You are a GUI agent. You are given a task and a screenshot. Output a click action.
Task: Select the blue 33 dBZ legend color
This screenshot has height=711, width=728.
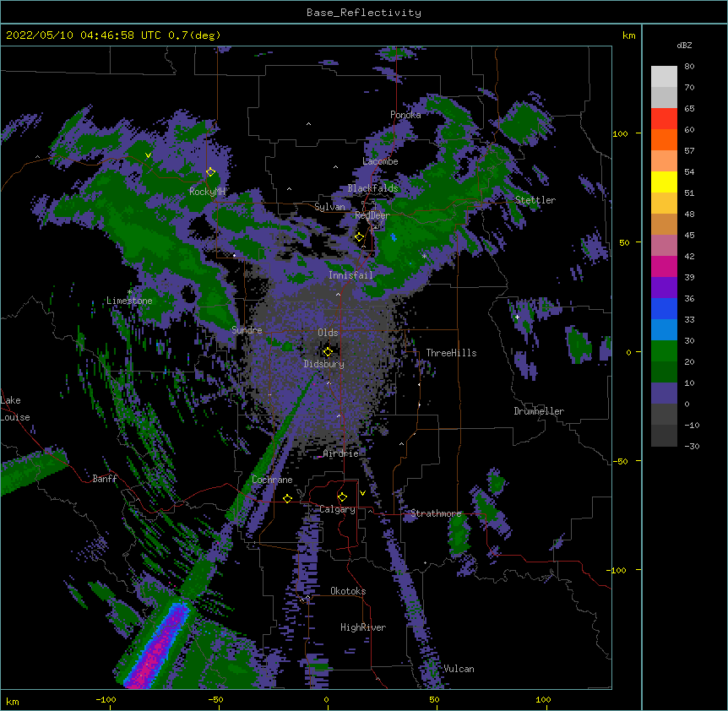click(664, 308)
